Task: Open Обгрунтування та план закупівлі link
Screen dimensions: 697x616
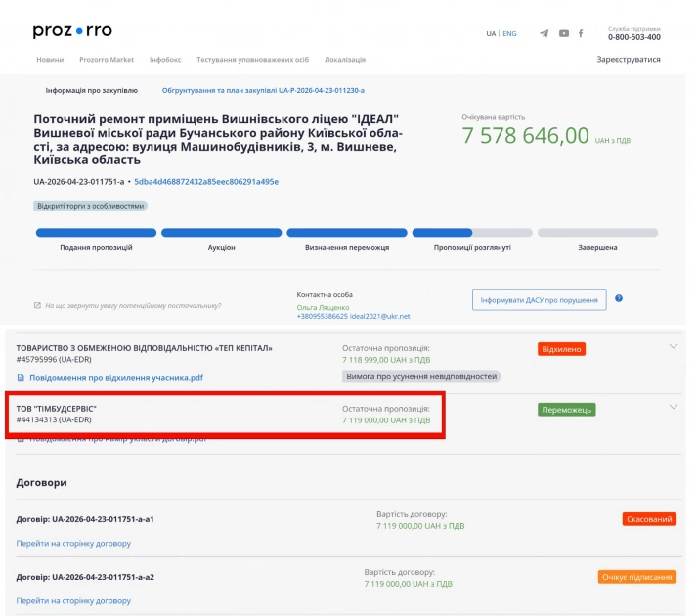Action: pos(263,90)
